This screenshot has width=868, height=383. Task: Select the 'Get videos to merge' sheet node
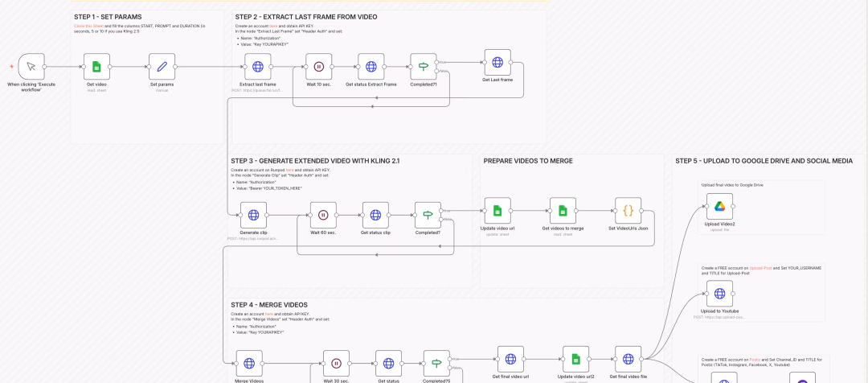[x=563, y=211]
